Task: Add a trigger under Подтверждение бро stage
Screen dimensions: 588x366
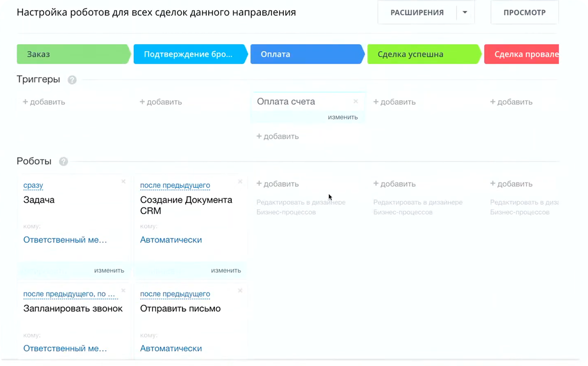Action: pyautogui.click(x=161, y=102)
